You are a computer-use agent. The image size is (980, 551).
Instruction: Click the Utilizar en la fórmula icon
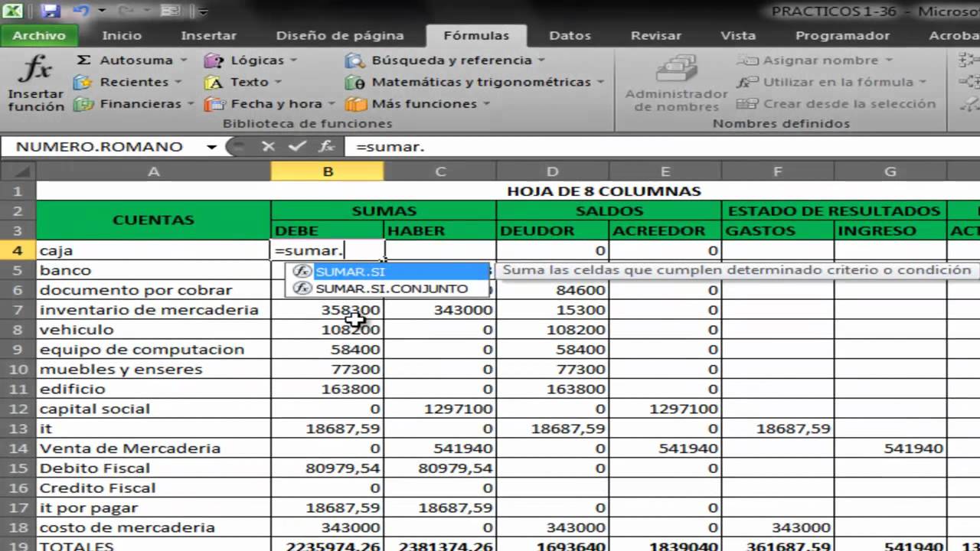coord(748,82)
